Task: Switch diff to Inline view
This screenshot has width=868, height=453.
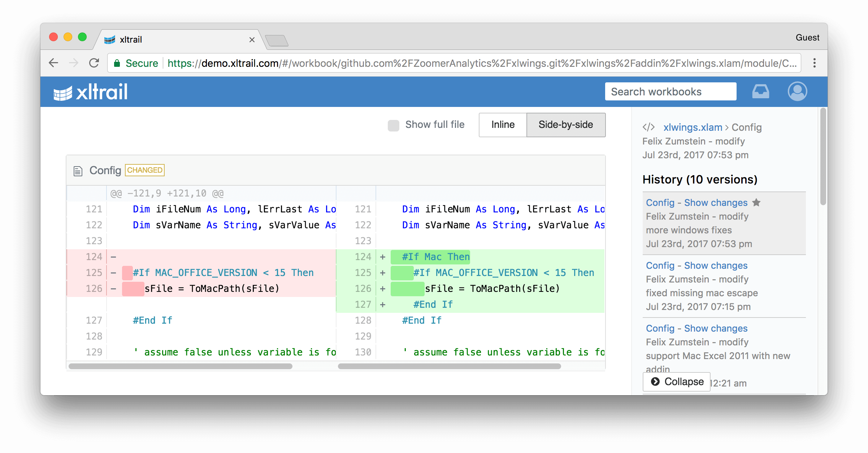Action: 503,125
